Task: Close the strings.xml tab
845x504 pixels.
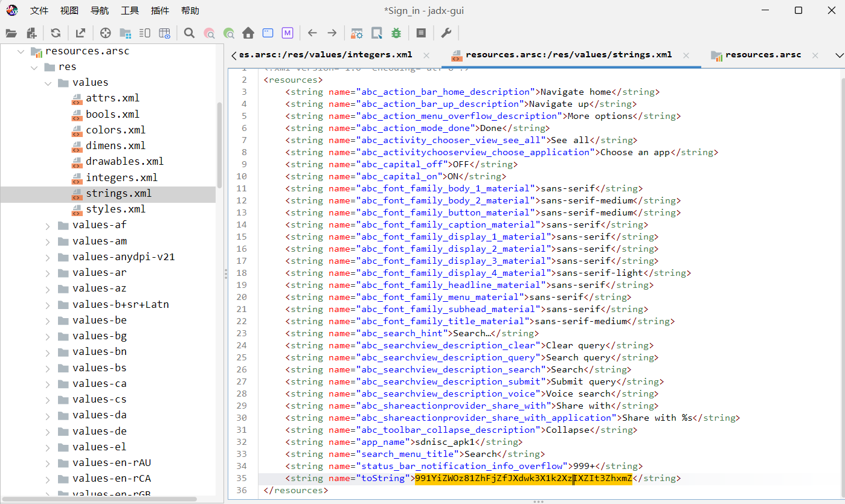Action: [686, 56]
